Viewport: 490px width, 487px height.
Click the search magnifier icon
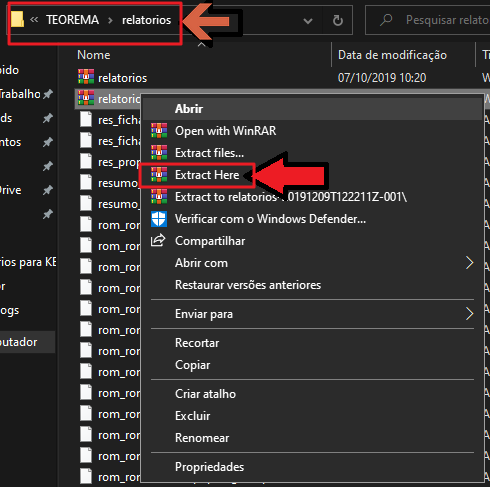(386, 20)
